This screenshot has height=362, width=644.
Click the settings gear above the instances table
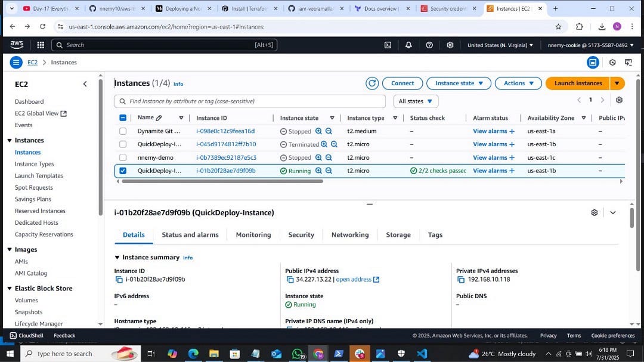tap(619, 100)
